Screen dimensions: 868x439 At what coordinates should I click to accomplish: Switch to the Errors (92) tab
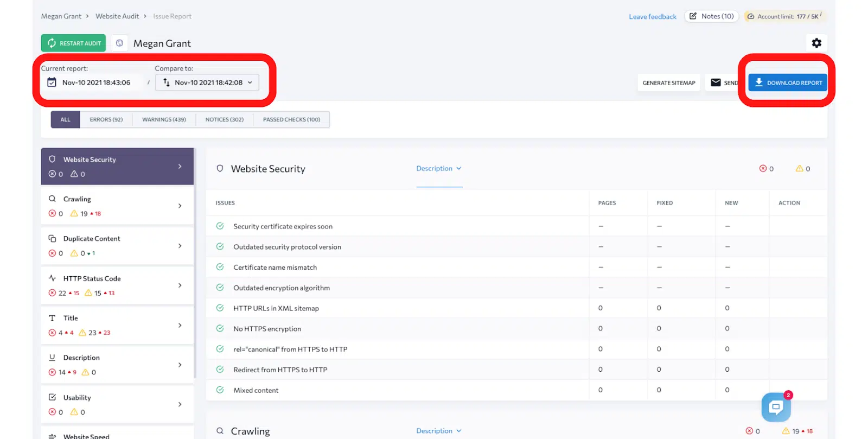click(106, 119)
